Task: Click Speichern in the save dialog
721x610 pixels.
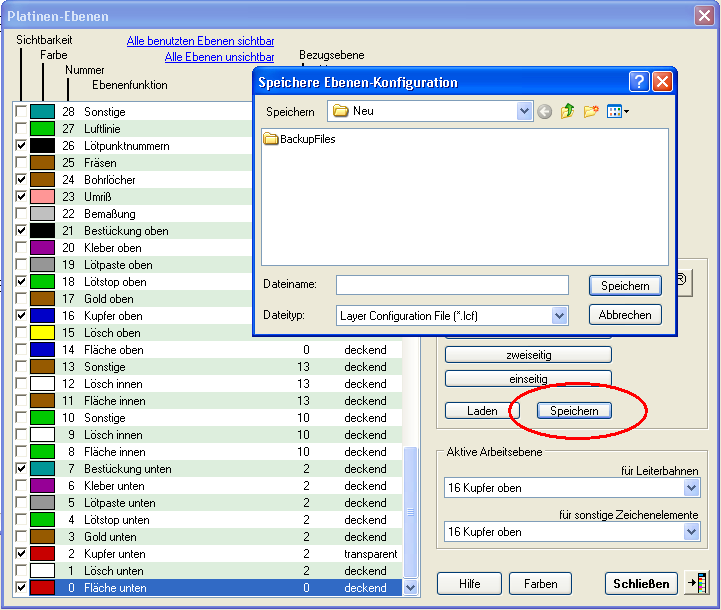Action: [x=625, y=285]
